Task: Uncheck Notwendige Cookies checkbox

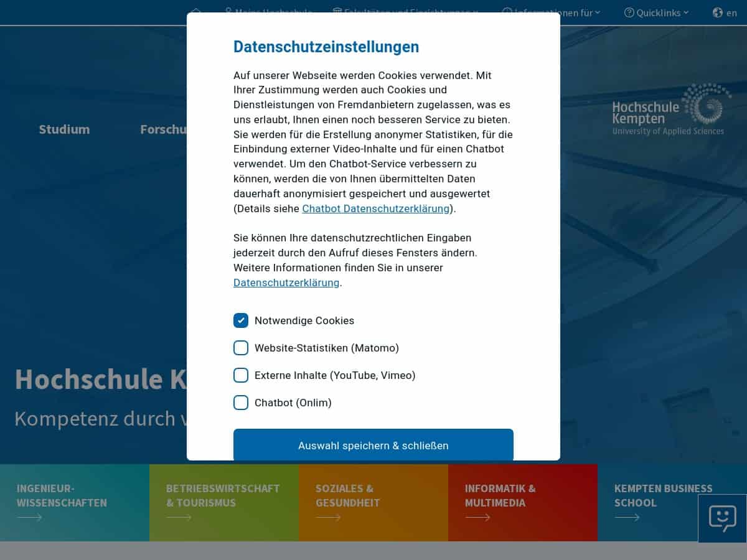Action: [241, 320]
